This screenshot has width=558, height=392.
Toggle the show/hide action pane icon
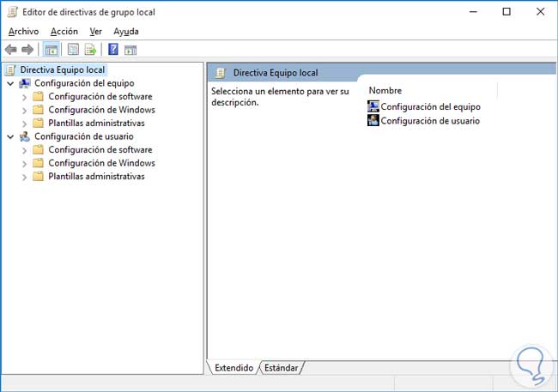(130, 50)
